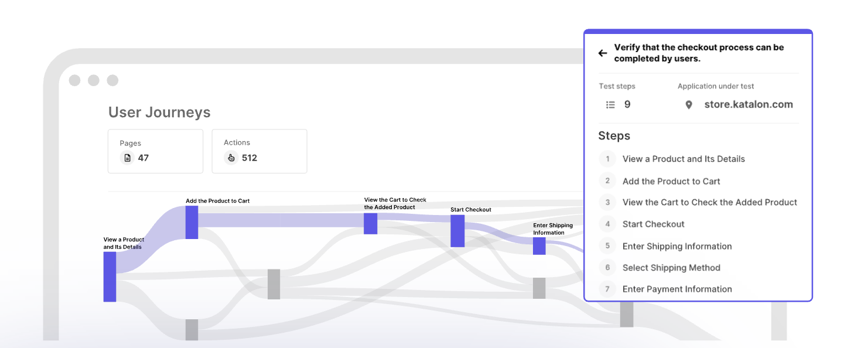Viewport: 868px width, 348px height.
Task: Click the Steps section heading
Action: coord(614,135)
